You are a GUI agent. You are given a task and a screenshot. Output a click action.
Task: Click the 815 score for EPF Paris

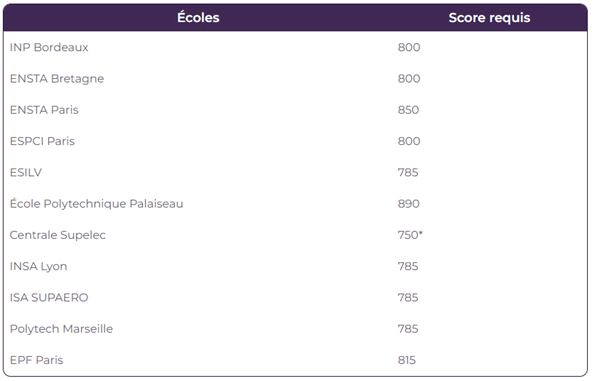[407, 360]
